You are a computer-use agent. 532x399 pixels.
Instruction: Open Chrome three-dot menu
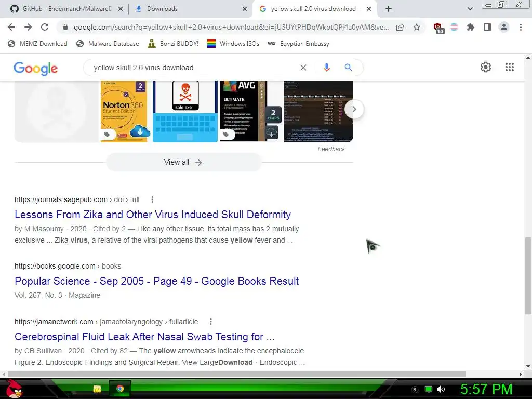[521, 27]
